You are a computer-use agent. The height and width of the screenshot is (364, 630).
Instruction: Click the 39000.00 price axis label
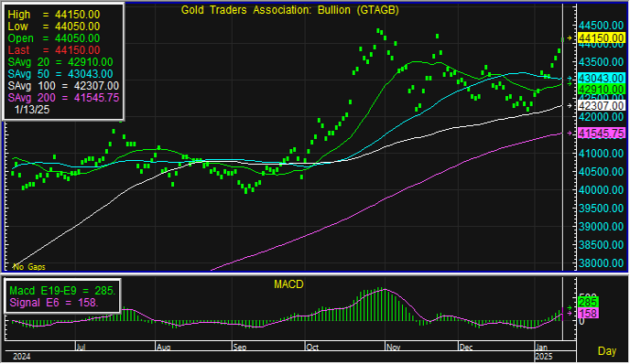(601, 227)
